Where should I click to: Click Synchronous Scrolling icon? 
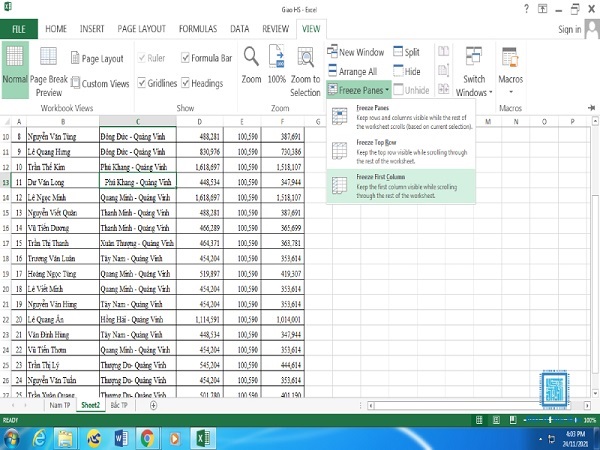click(443, 70)
